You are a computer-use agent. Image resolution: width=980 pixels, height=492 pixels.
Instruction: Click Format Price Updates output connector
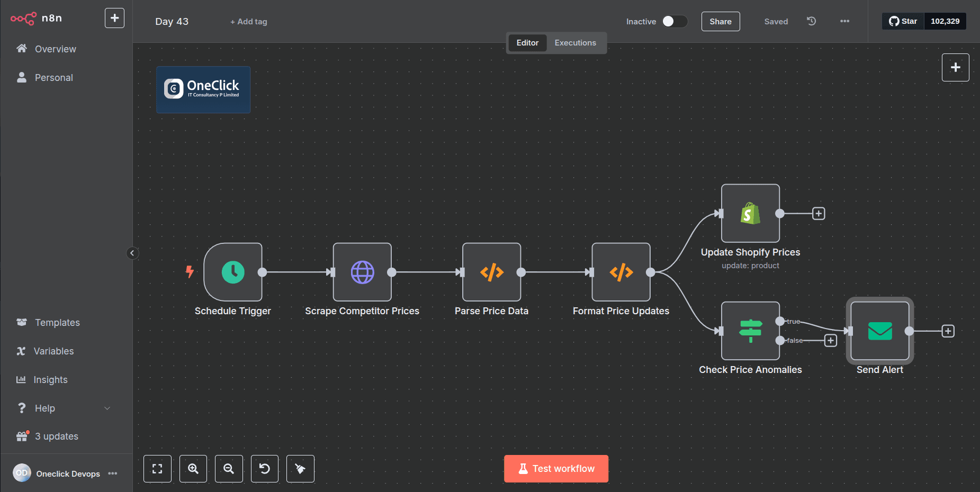[x=651, y=272]
